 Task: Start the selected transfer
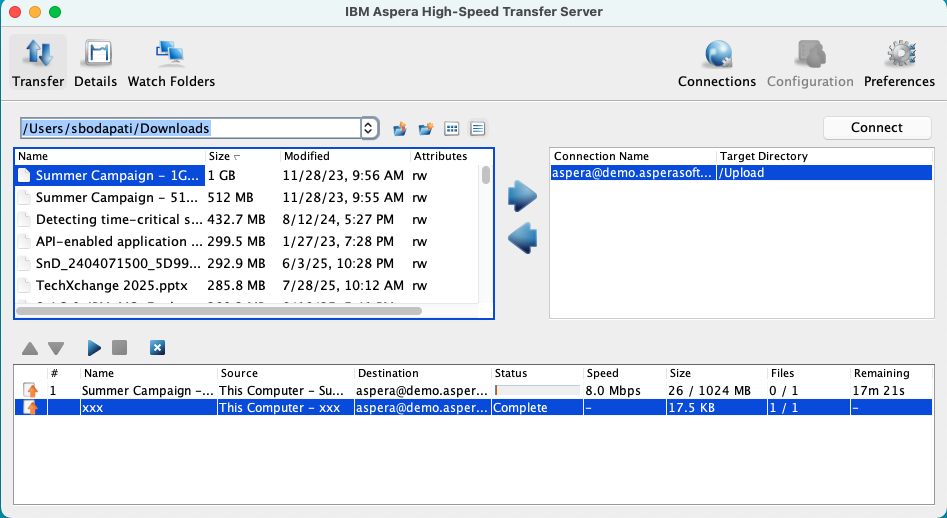tap(94, 348)
